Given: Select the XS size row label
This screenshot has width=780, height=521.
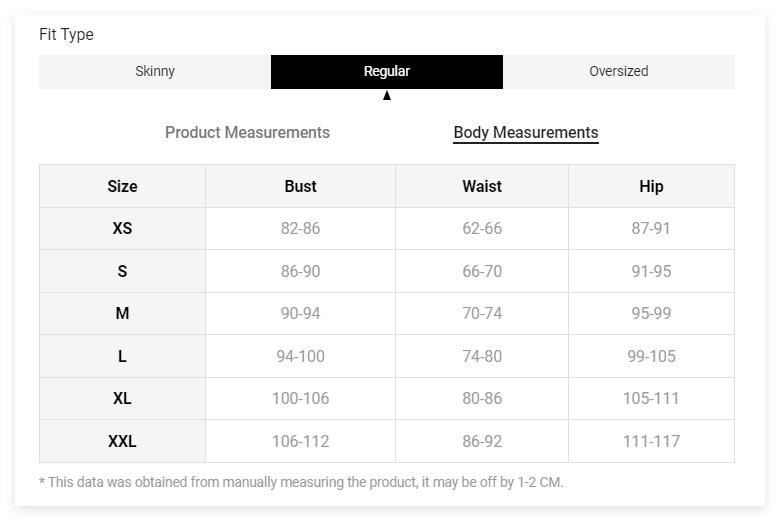Looking at the screenshot, I should coord(122,229).
